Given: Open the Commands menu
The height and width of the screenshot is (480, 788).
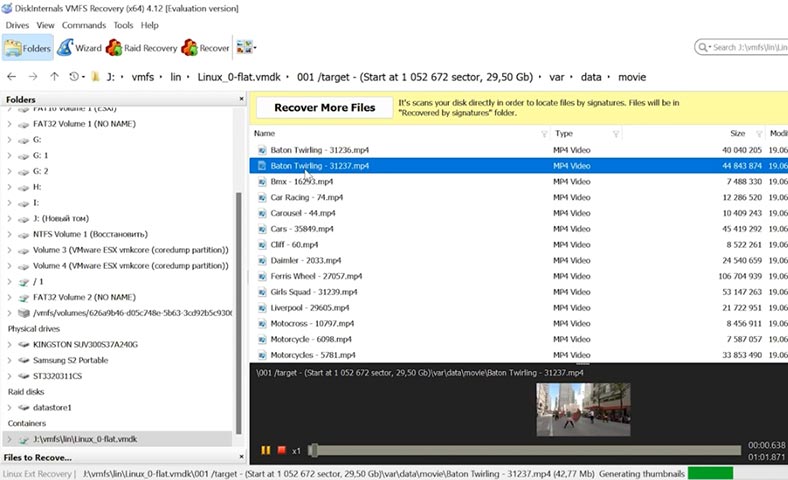Looking at the screenshot, I should (83, 25).
